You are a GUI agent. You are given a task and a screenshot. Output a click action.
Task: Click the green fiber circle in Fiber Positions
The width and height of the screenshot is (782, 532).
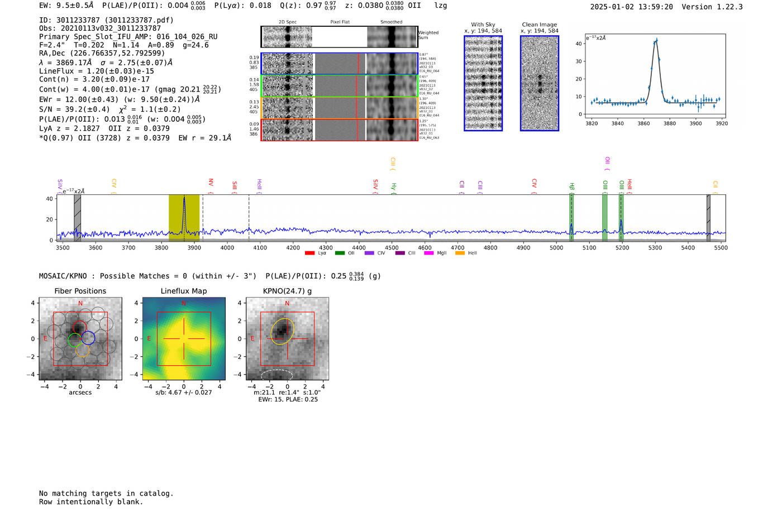(75, 340)
